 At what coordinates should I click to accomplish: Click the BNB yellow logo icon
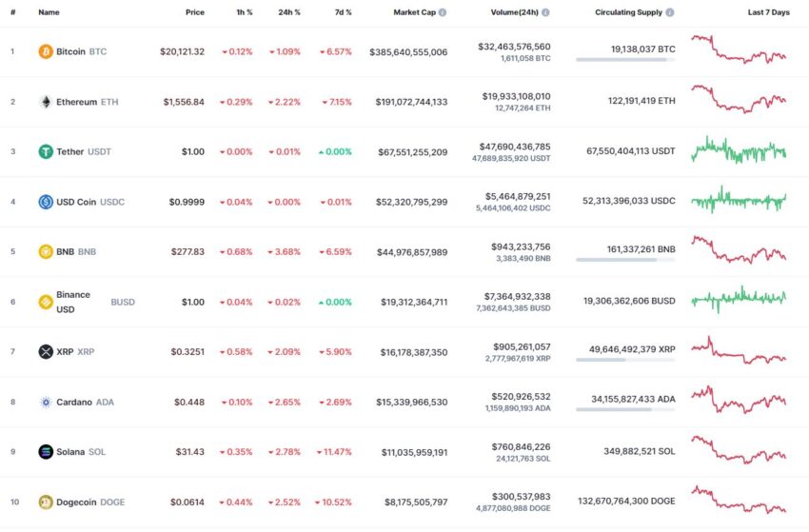point(46,252)
